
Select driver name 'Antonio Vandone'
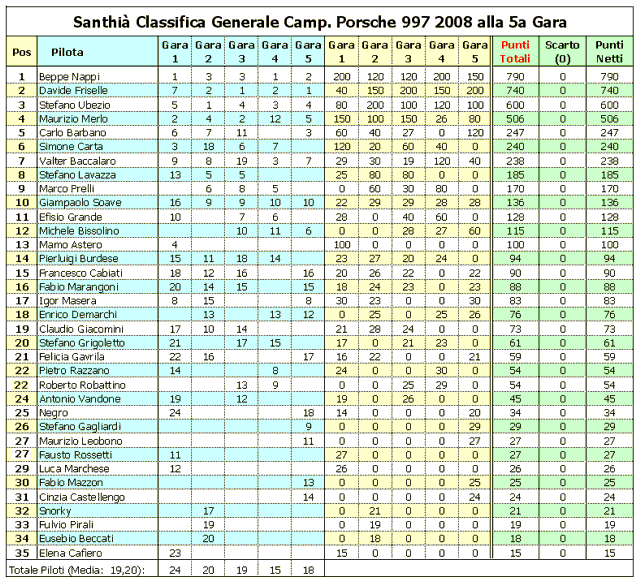(80, 399)
